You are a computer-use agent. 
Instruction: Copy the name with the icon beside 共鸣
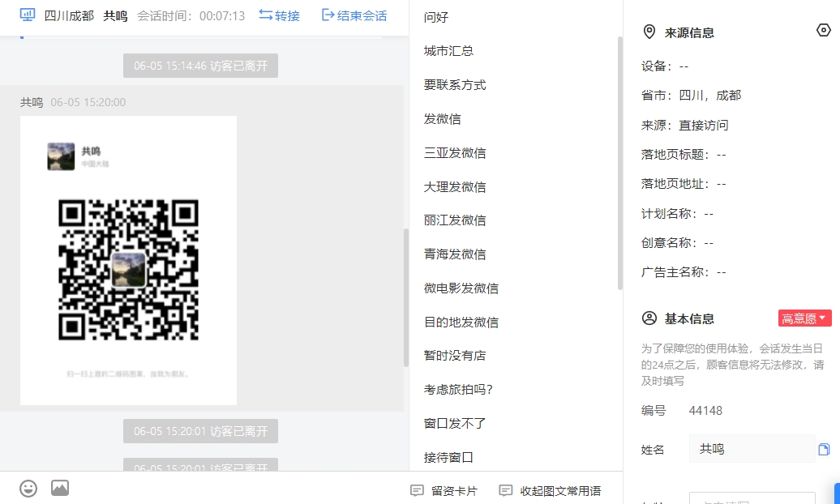[x=824, y=450]
